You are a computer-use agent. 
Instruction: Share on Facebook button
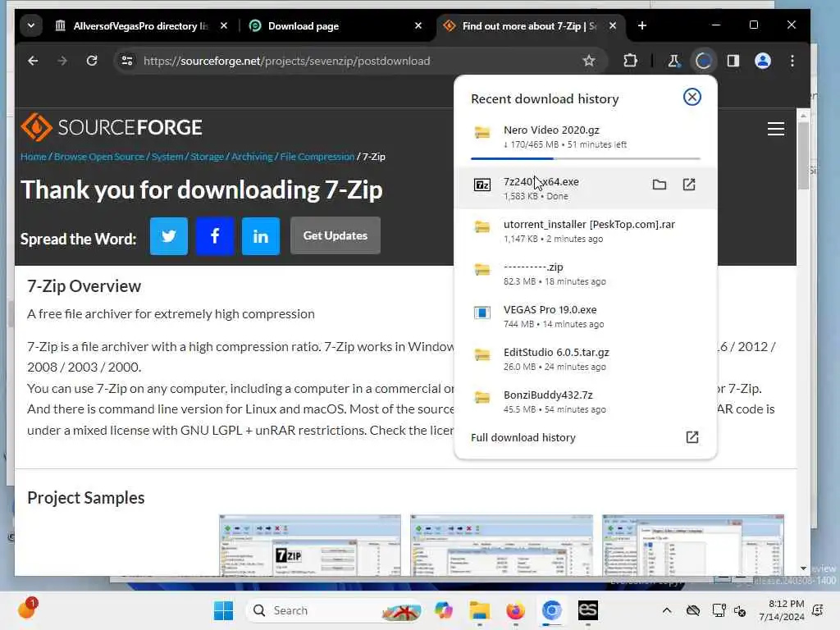pos(215,235)
